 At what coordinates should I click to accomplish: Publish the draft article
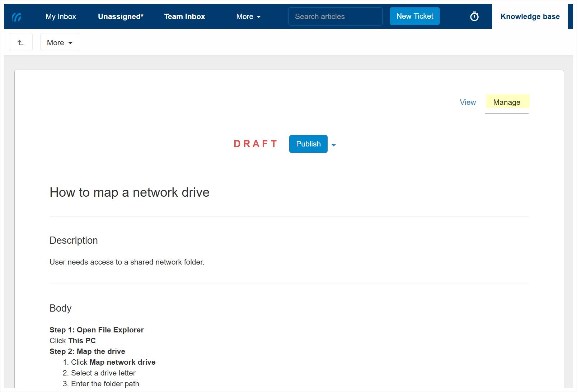[x=308, y=144]
